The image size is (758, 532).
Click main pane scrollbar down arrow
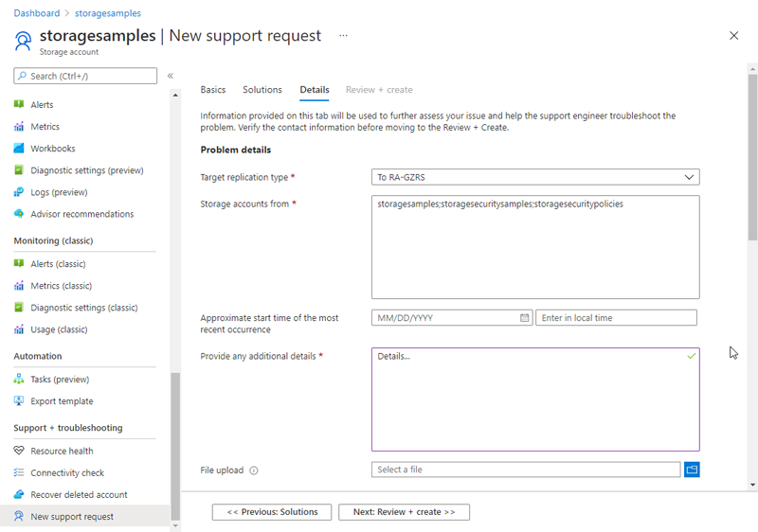[752, 485]
